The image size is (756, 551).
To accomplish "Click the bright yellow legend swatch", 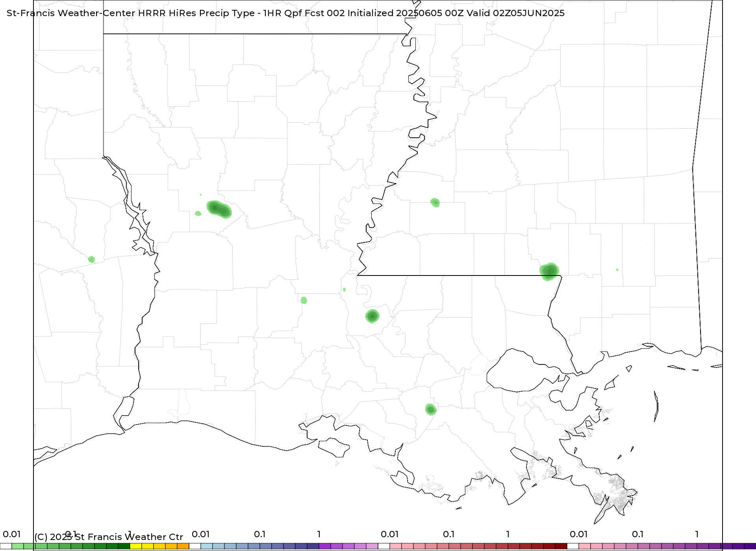I will coord(136,546).
